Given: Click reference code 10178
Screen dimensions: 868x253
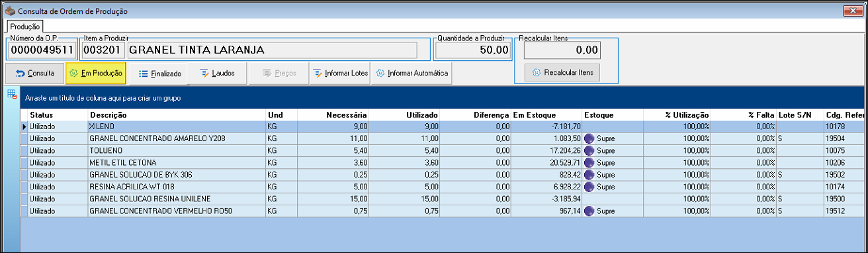Looking at the screenshot, I should point(835,126).
